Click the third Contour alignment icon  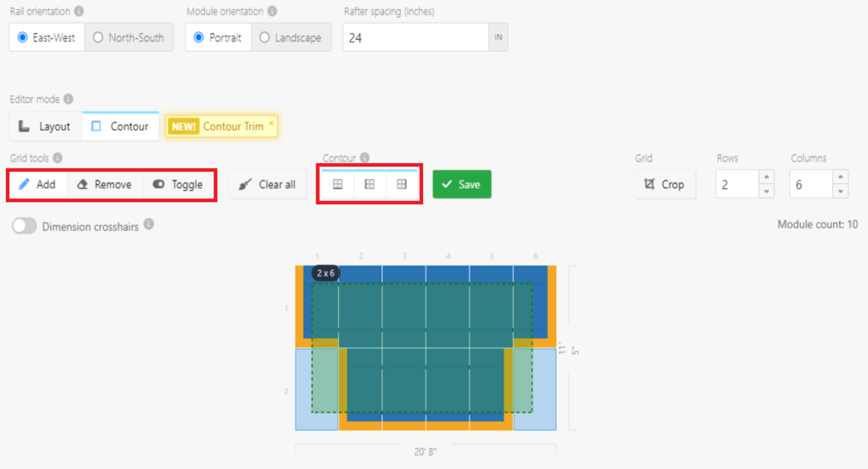coord(402,184)
